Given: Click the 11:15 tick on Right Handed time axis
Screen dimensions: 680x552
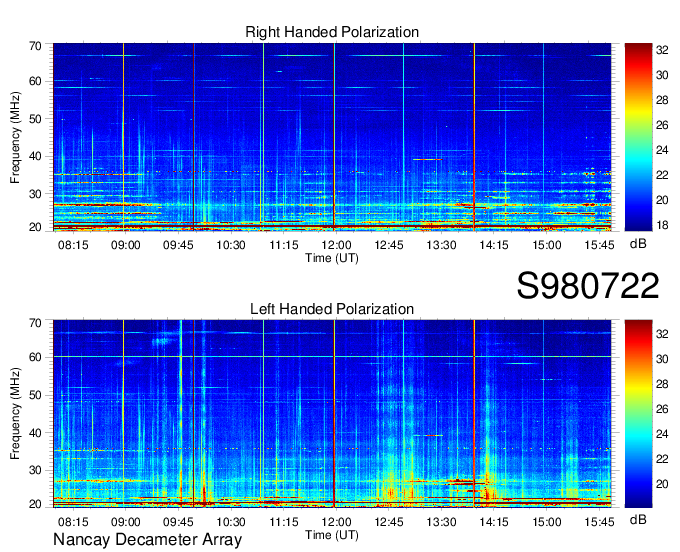Looking at the screenshot, I should 284,245.
